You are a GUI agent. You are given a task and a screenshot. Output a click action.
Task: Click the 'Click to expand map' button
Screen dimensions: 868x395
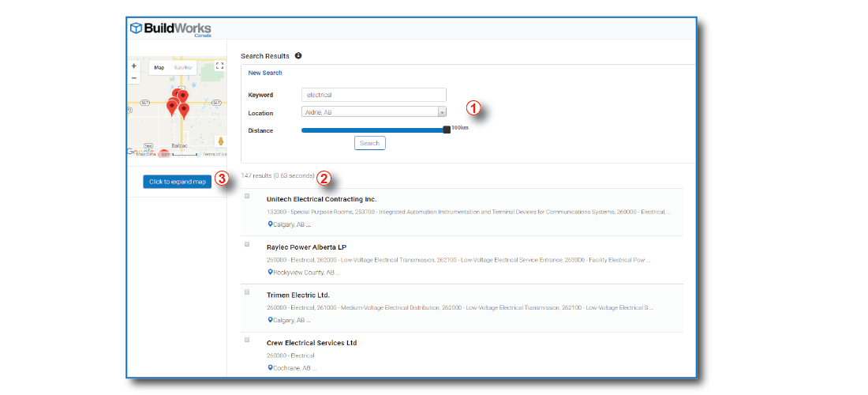(177, 182)
